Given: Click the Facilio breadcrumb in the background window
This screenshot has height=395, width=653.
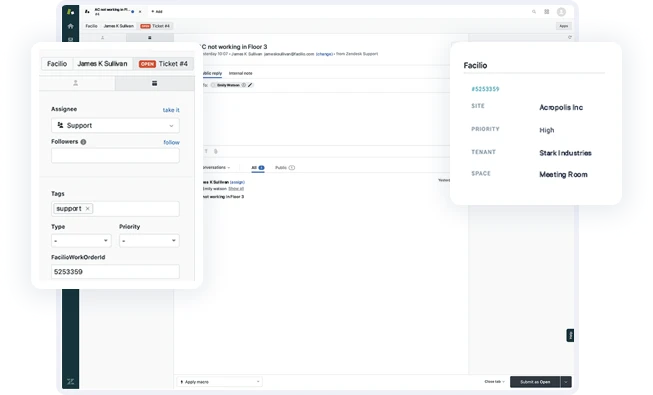Looking at the screenshot, I should pos(91,26).
